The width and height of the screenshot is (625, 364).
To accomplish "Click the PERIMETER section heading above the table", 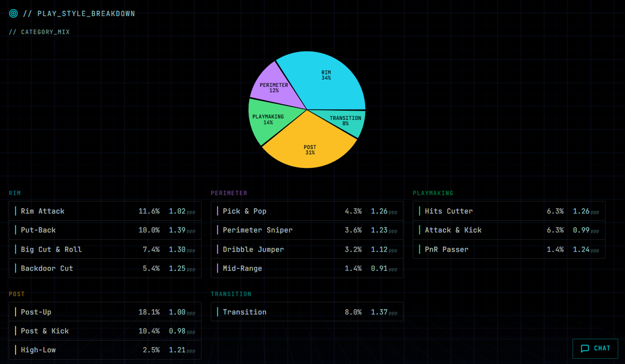I will [229, 193].
